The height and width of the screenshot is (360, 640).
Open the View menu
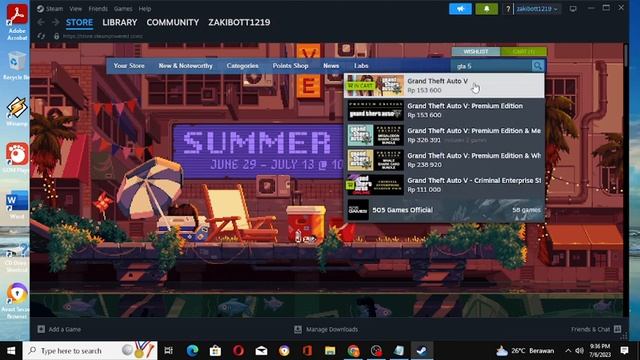point(76,9)
